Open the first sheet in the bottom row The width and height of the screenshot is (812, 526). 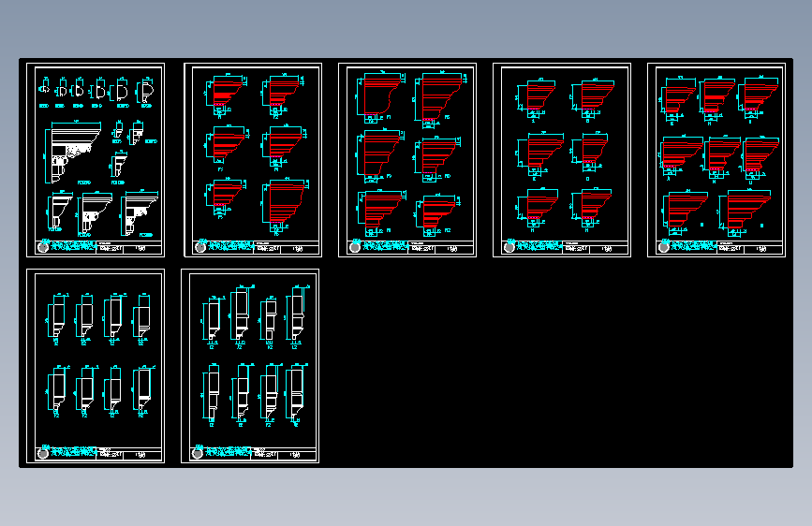point(96,366)
